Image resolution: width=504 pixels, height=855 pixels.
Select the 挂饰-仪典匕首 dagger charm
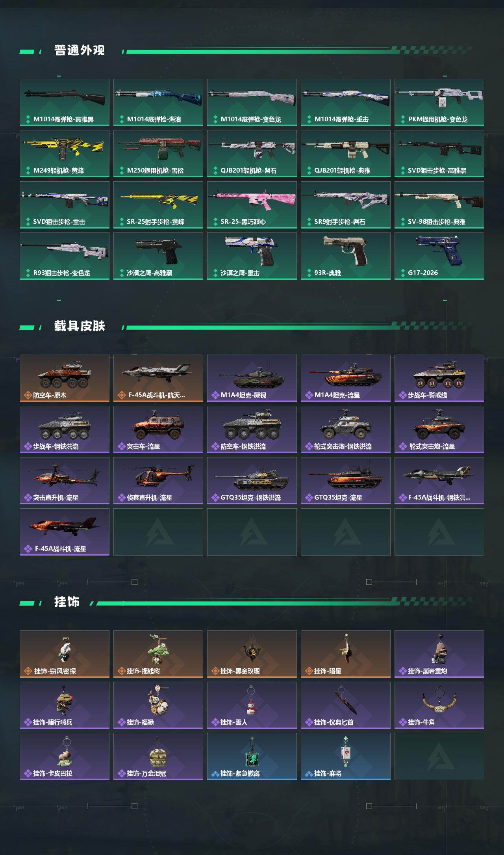[346, 705]
